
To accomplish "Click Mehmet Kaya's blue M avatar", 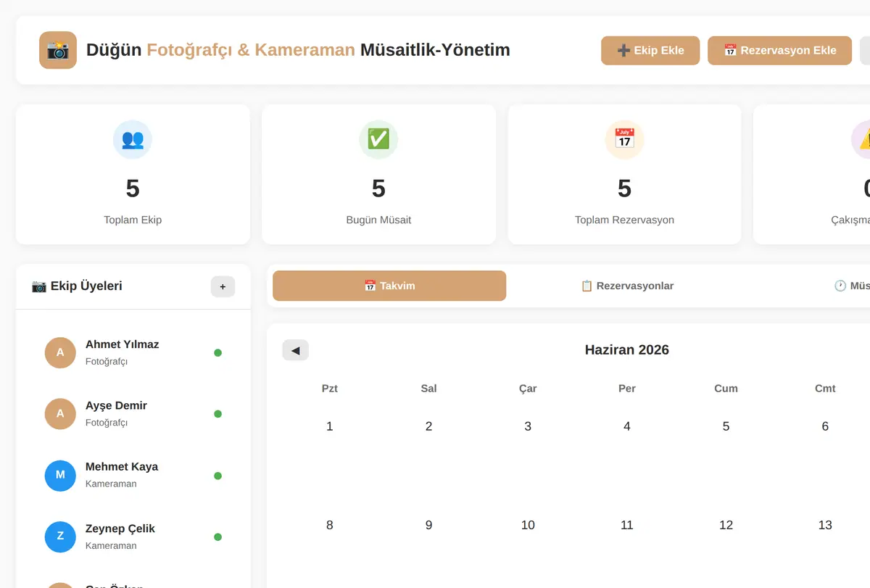I will [60, 476].
